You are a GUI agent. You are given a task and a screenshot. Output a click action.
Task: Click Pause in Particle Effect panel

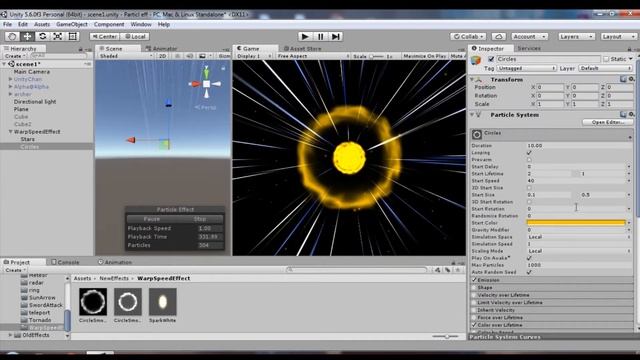tap(151, 219)
